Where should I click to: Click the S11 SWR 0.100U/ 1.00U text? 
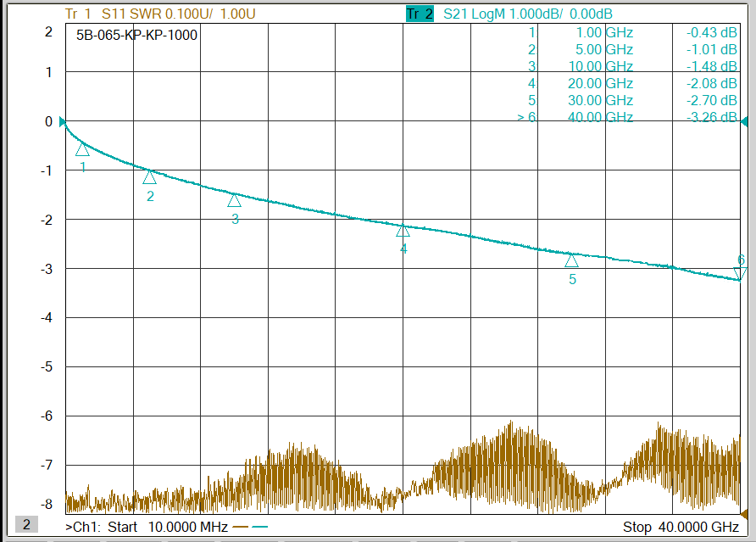[178, 14]
